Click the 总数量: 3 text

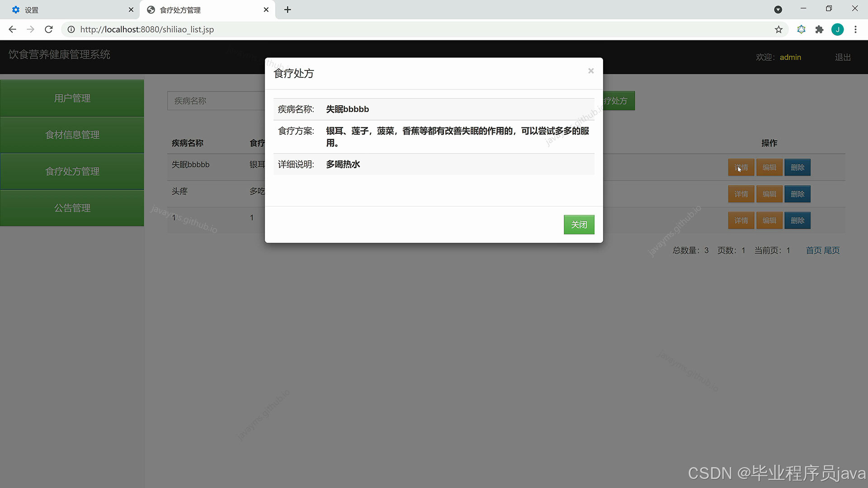690,250
